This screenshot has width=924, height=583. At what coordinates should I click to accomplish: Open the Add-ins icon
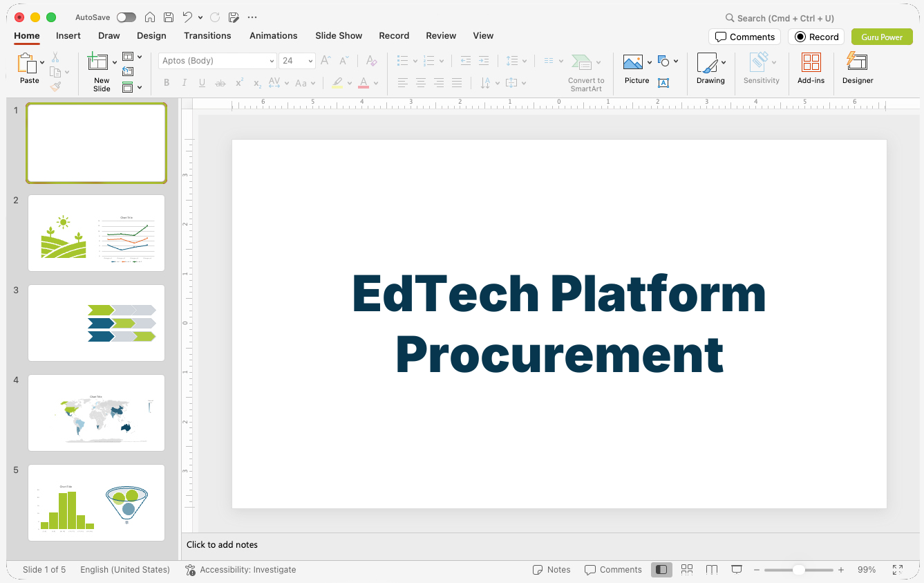[811, 62]
